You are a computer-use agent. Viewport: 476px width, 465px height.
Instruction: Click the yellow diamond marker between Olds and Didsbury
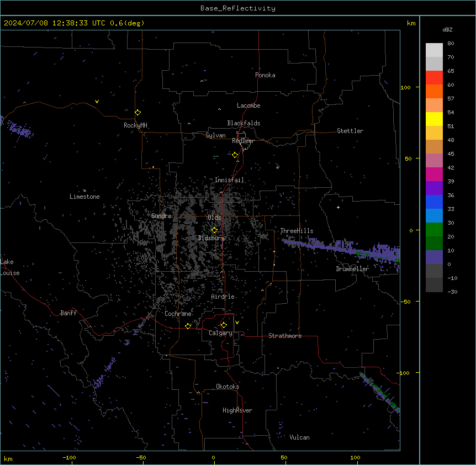(x=214, y=230)
